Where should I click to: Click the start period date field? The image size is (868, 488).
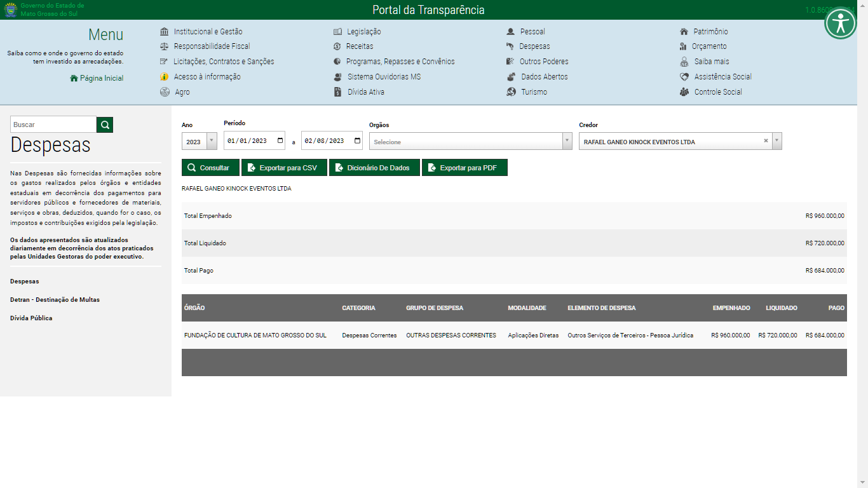coord(254,141)
